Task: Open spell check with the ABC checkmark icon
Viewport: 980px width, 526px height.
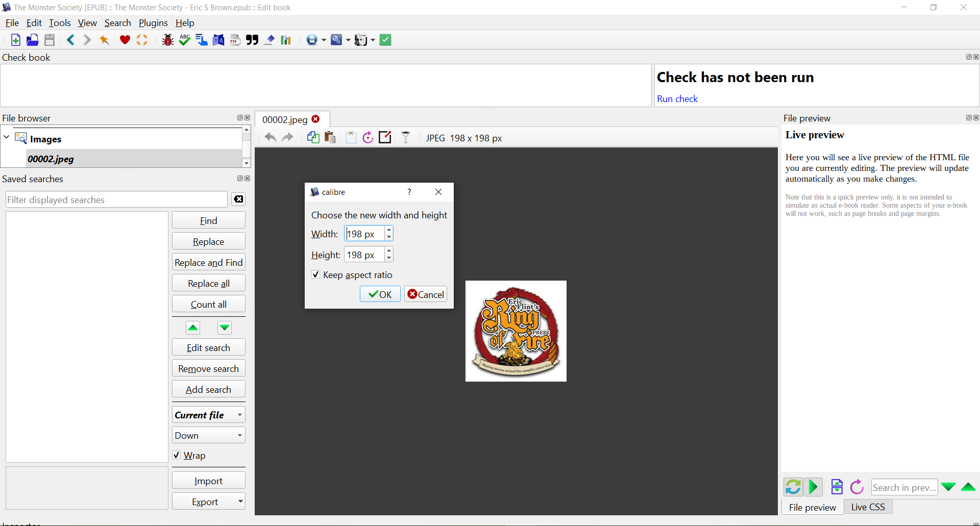Action: 185,40
